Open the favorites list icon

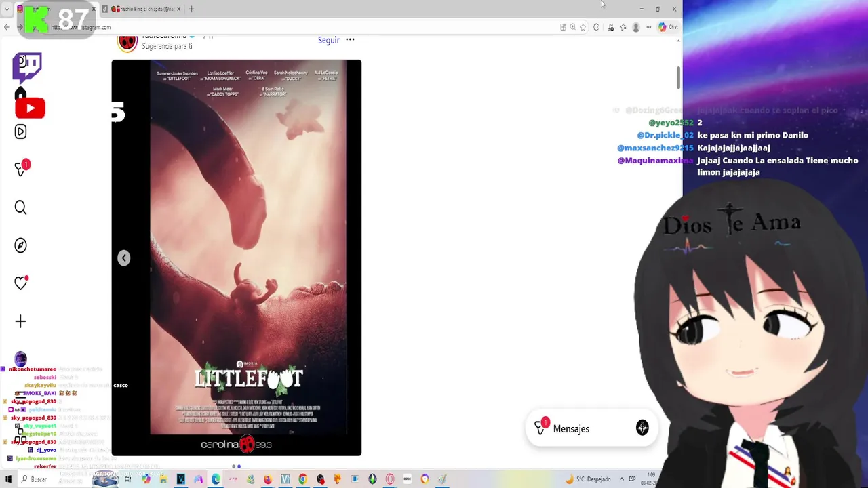click(x=623, y=27)
